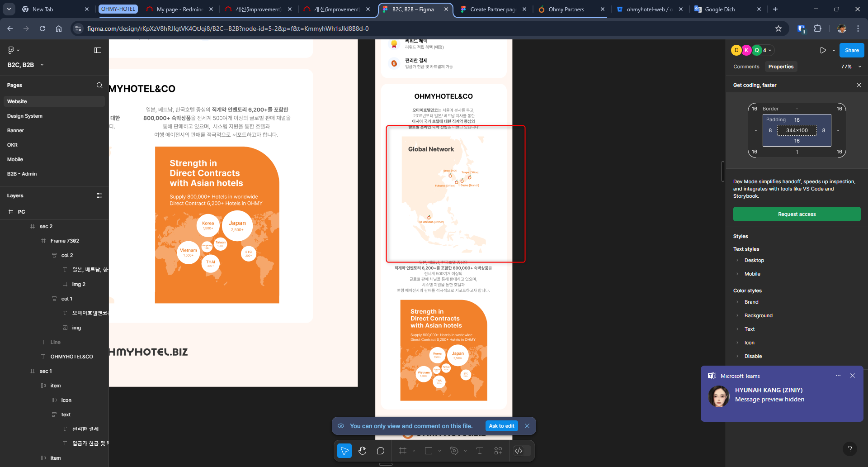The height and width of the screenshot is (467, 868).
Task: Open the B2B - Admin page
Action: [x=22, y=174]
